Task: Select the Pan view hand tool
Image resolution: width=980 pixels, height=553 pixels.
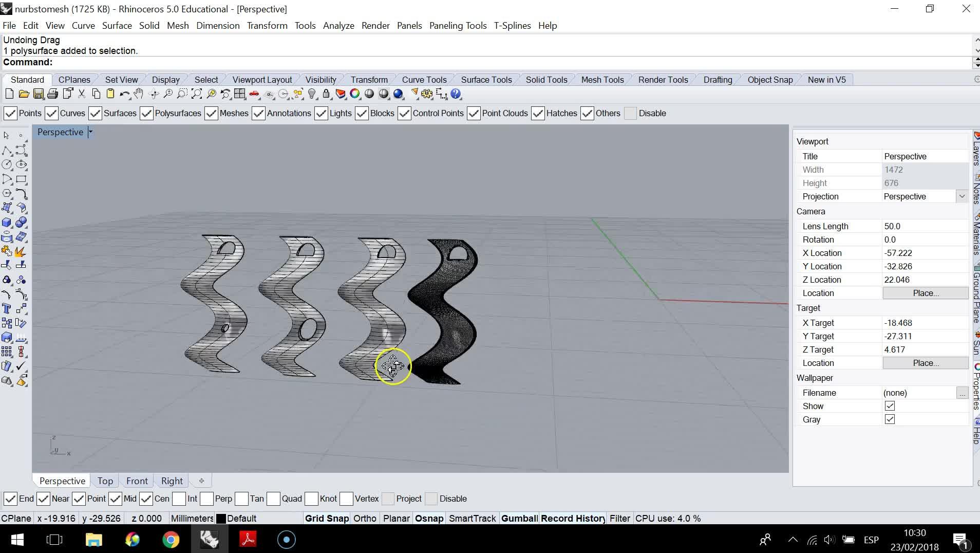Action: click(139, 94)
